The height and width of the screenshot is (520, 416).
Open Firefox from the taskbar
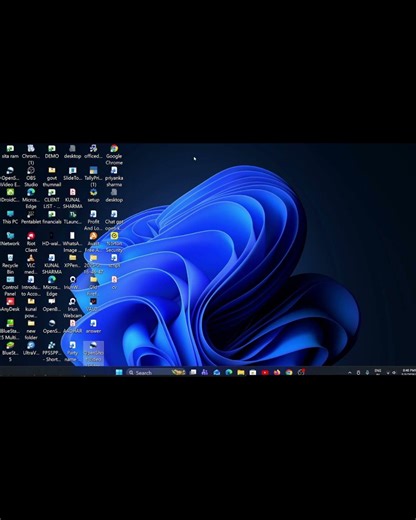tap(277, 372)
